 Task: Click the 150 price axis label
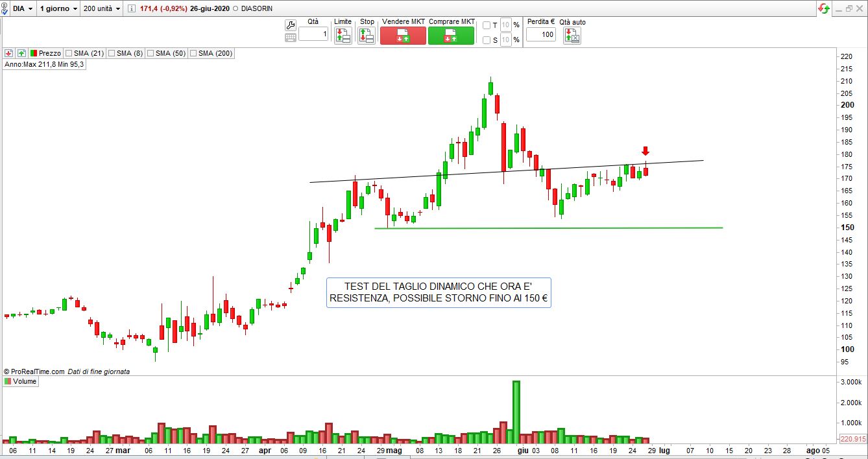[x=847, y=228]
